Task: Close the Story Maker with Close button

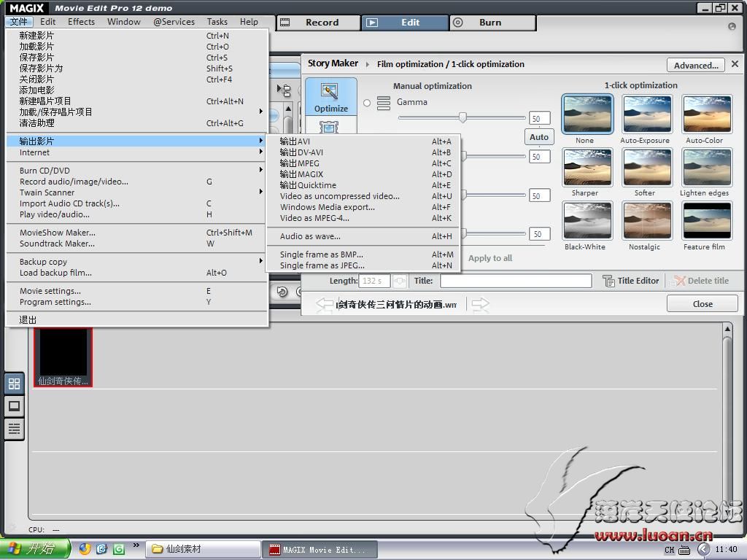Action: [x=703, y=304]
